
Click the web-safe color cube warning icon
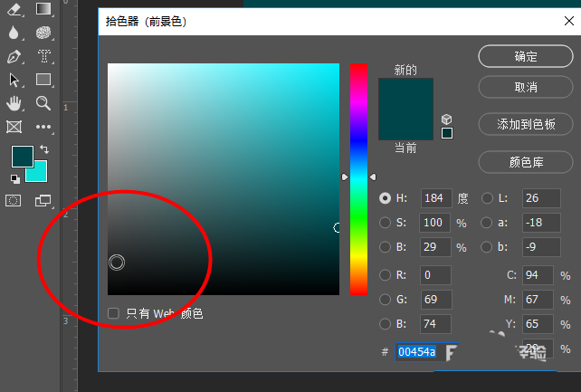click(x=446, y=119)
